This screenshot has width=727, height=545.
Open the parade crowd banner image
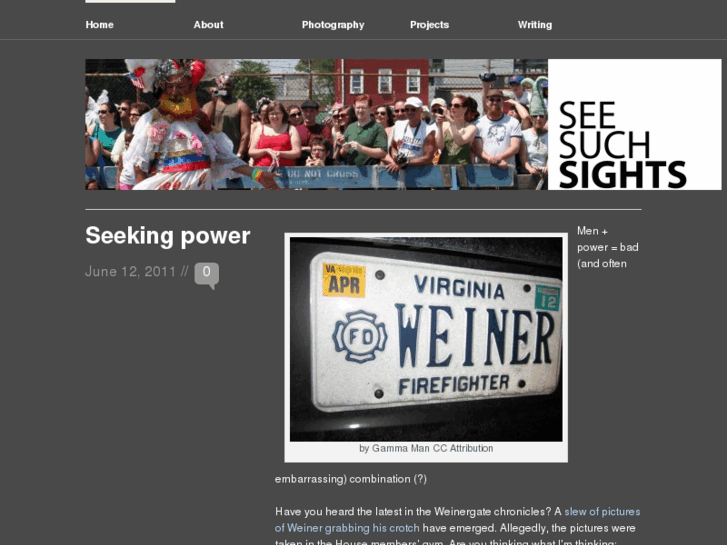316,124
